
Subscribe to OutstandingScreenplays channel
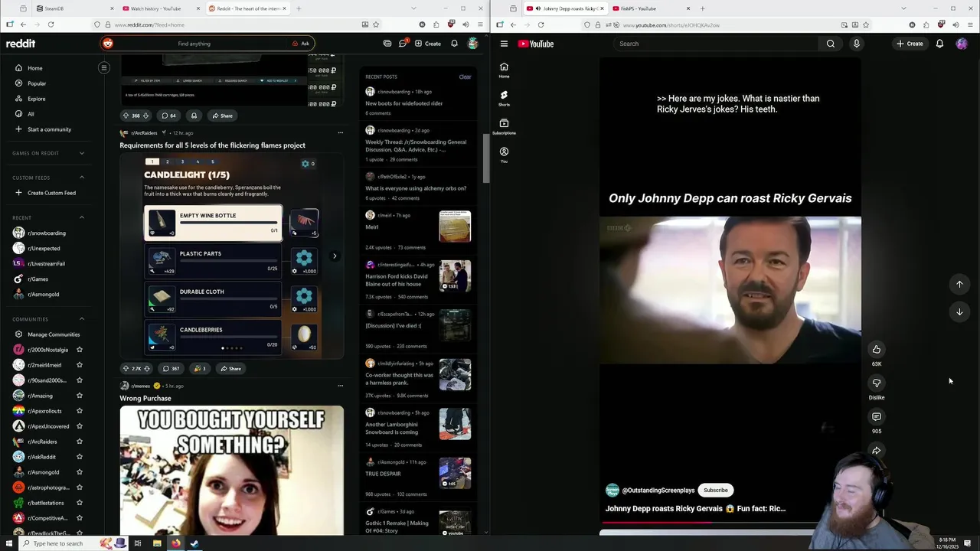[716, 491]
